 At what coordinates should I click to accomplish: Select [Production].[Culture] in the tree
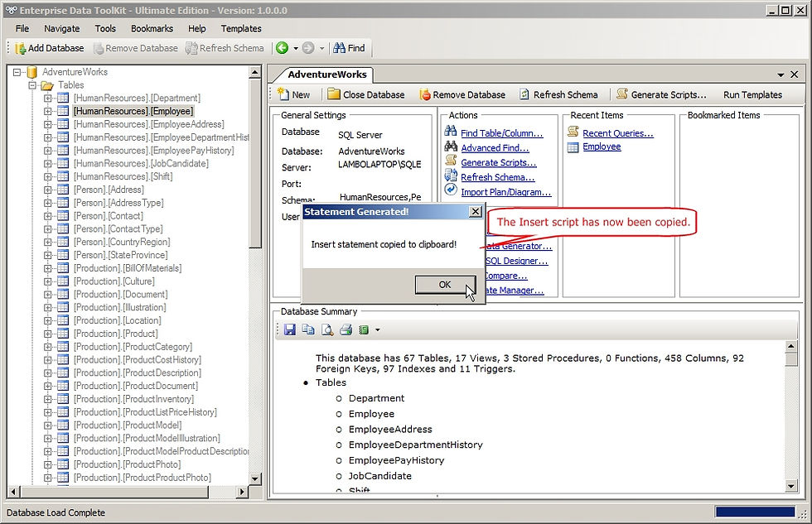114,281
